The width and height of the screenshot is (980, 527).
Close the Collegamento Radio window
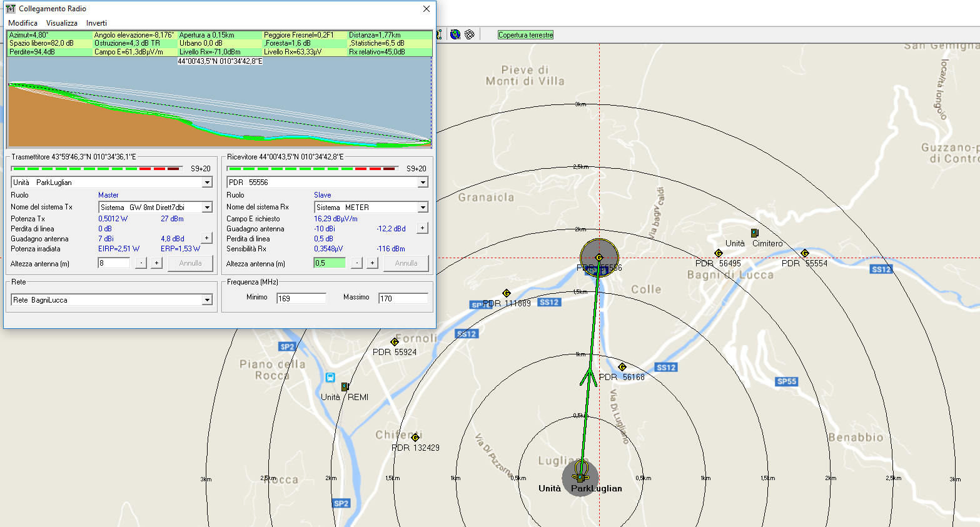pos(427,9)
